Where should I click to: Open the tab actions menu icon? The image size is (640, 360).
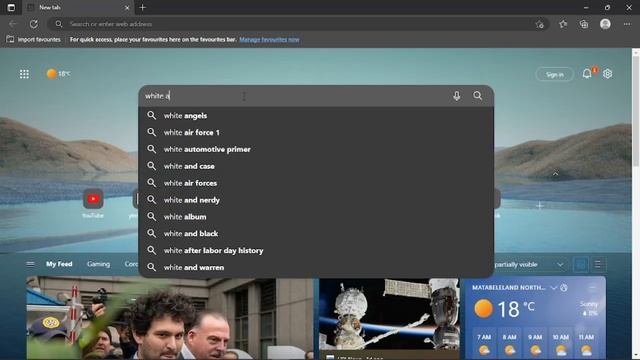pyautogui.click(x=11, y=7)
